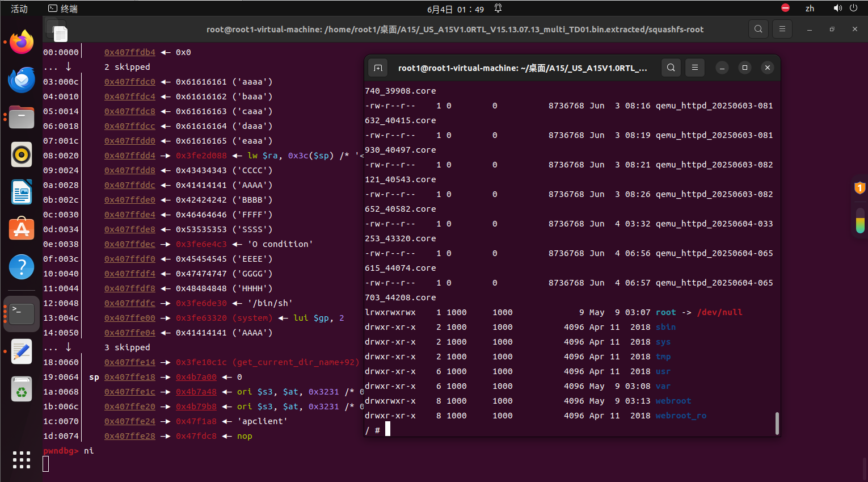Click the 740_39908.core filename
This screenshot has height=482, width=868.
pos(401,91)
